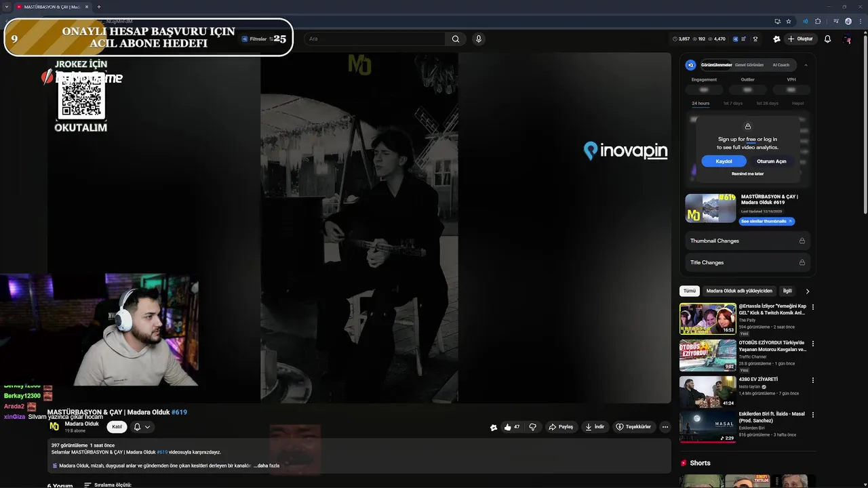Open browser extensions puzzle icon
Image resolution: width=868 pixels, height=488 pixels.
[818, 21]
